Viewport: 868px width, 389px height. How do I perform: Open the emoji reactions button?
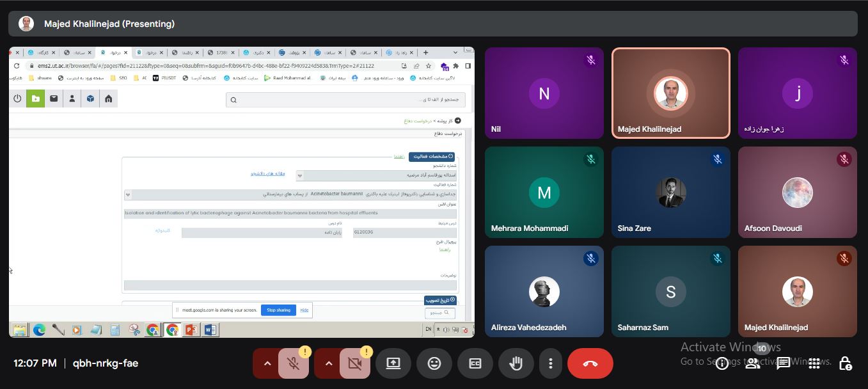click(434, 363)
